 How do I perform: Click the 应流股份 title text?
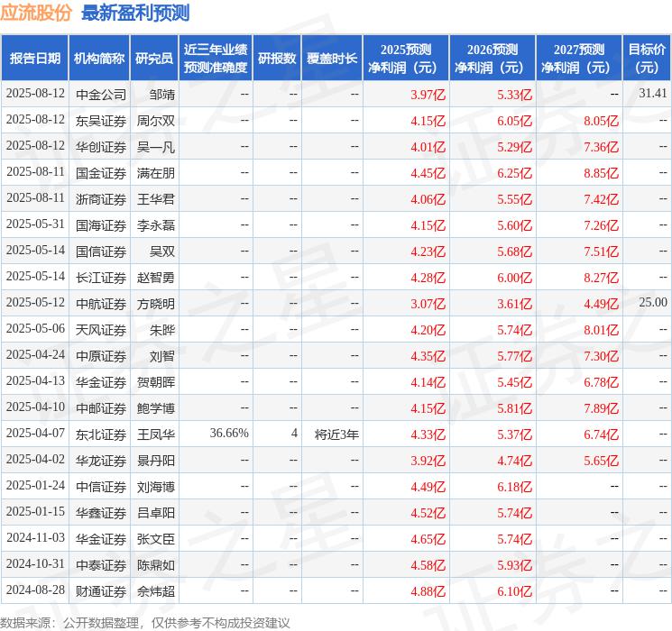pos(35,14)
